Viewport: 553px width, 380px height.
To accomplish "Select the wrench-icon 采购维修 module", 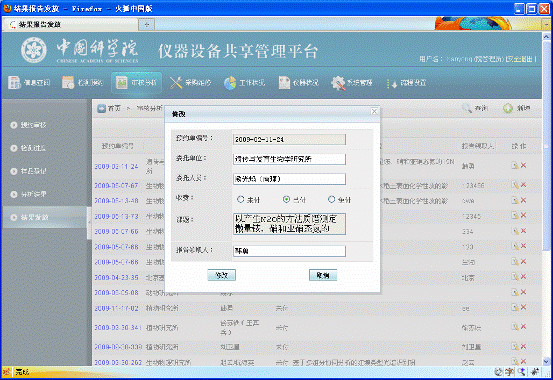I will (x=176, y=83).
